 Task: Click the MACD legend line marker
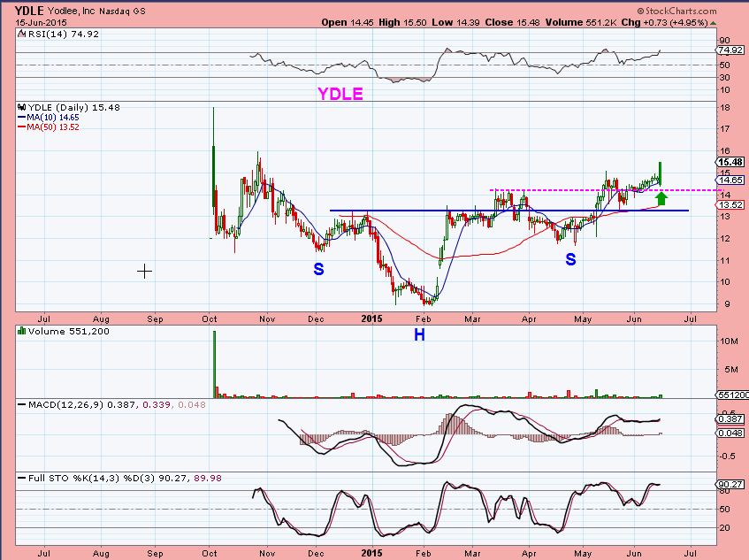click(21, 404)
